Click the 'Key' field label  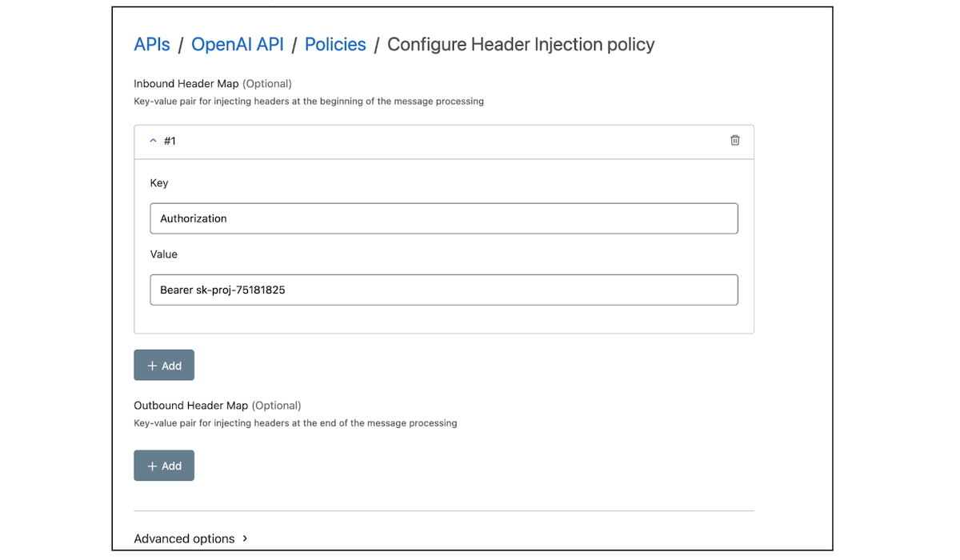(x=159, y=183)
